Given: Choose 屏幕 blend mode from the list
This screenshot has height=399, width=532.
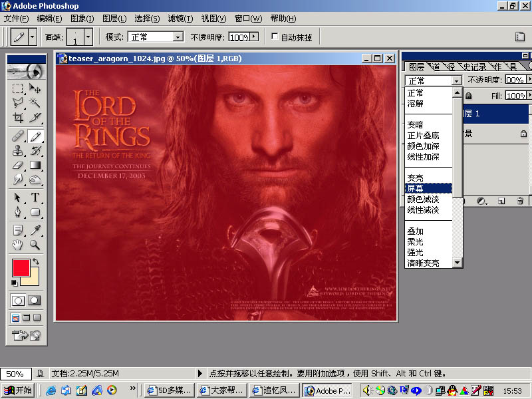Looking at the screenshot, I should [429, 188].
